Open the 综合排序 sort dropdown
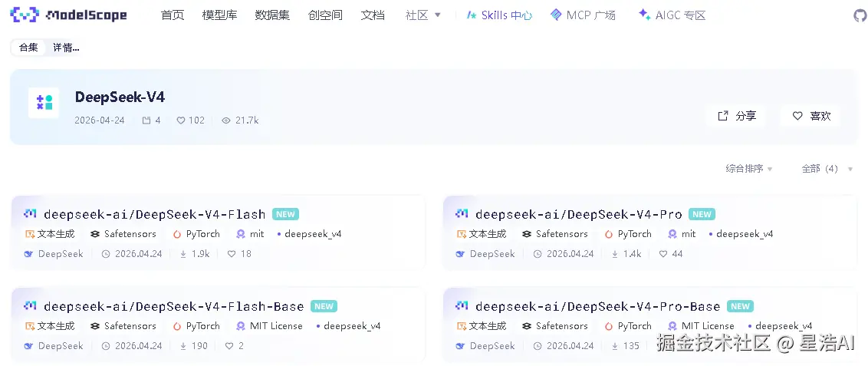 749,169
